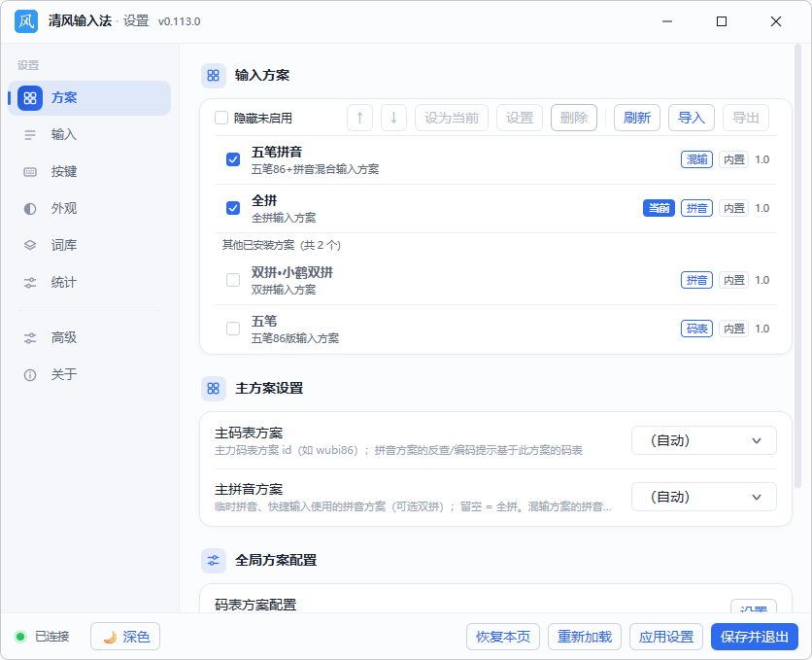
Task: Click the 清风输入法 app logo icon
Action: point(26,21)
